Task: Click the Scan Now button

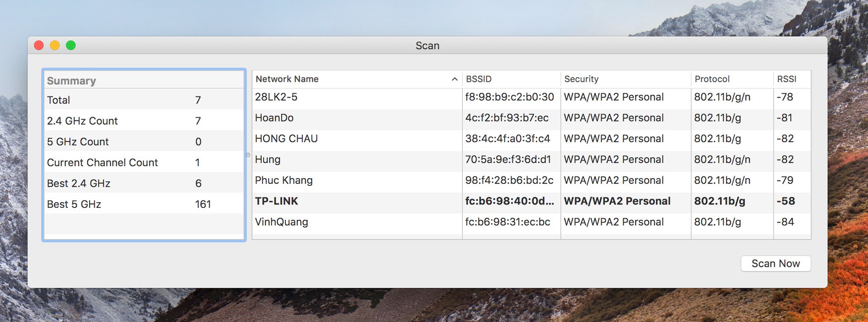Action: pyautogui.click(x=776, y=263)
